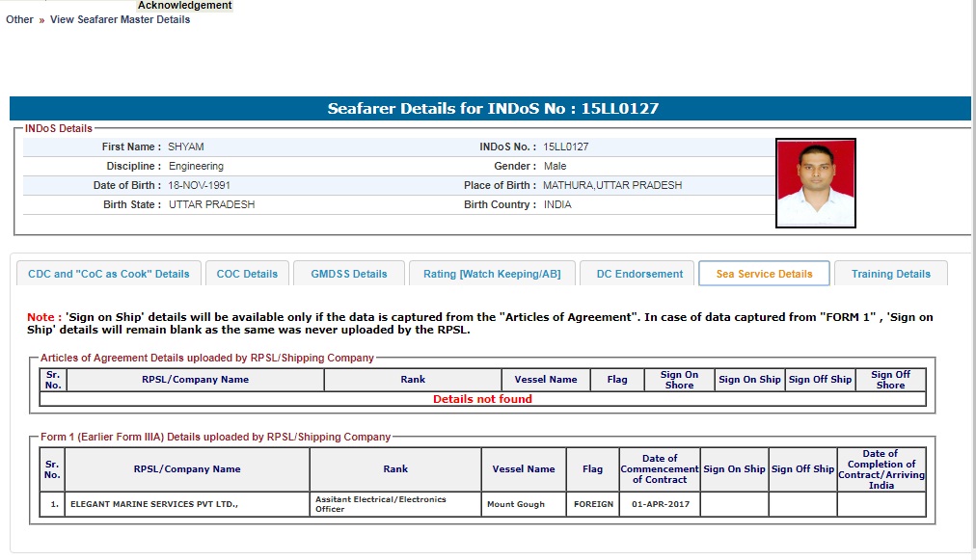The image size is (976, 560).
Task: Click the 'Other' breadcrumb link
Action: pyautogui.click(x=19, y=19)
